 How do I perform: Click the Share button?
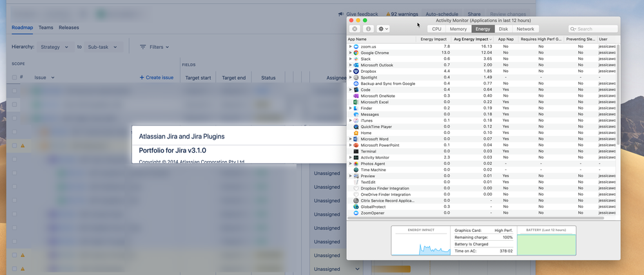point(474,14)
